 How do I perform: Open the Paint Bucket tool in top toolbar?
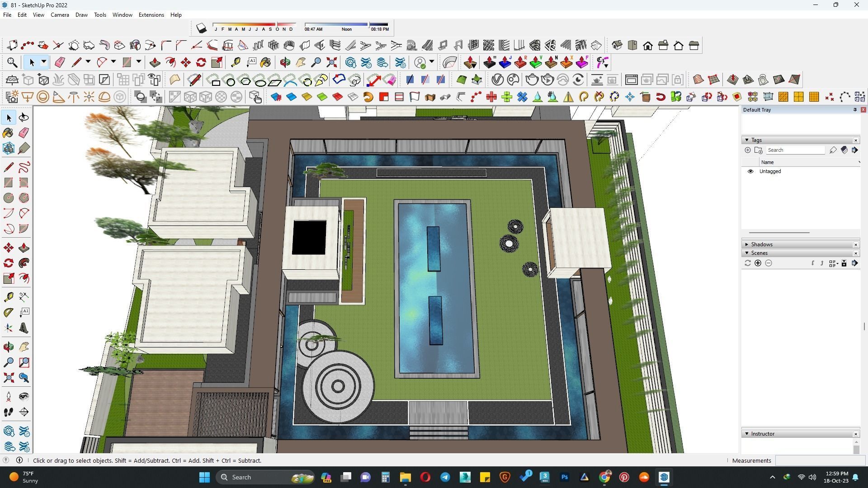(265, 62)
